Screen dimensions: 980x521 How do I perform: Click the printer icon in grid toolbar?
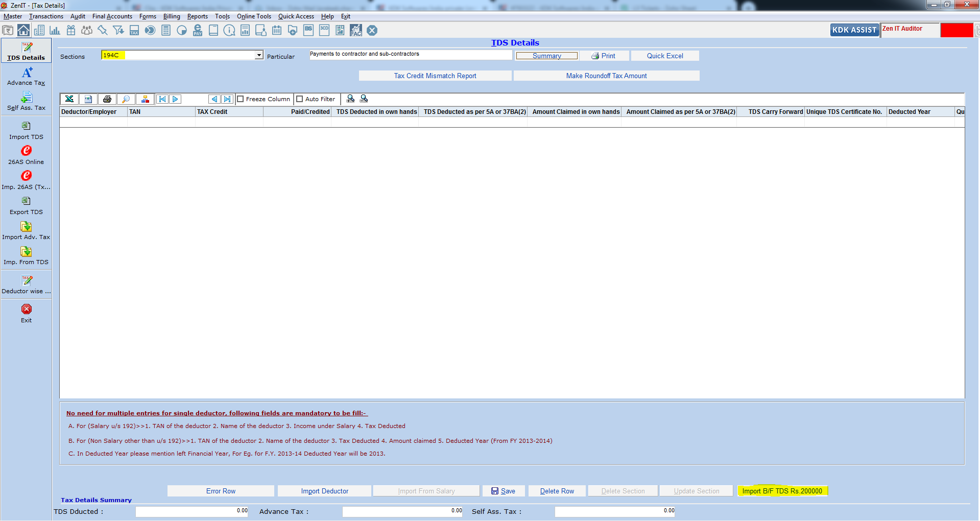click(107, 99)
